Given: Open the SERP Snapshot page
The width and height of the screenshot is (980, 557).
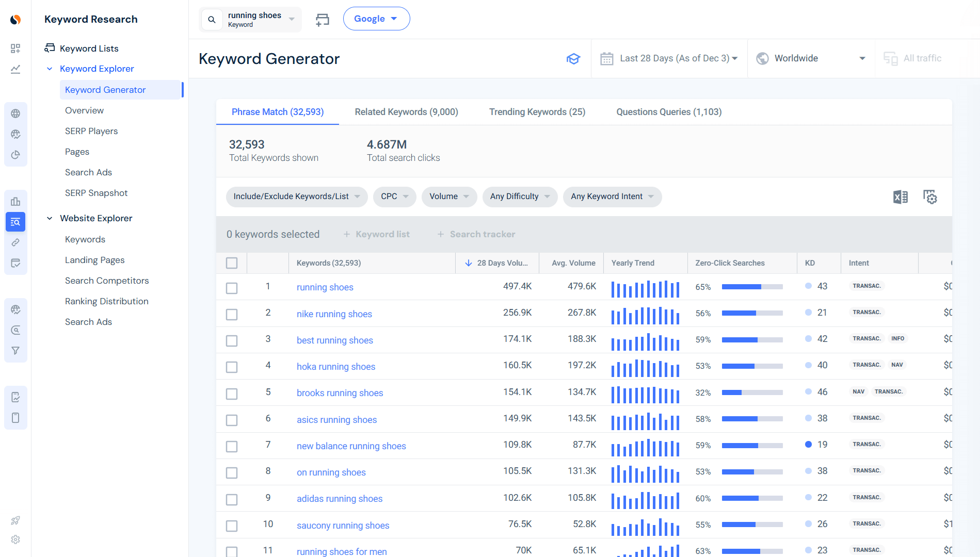Looking at the screenshot, I should [96, 193].
